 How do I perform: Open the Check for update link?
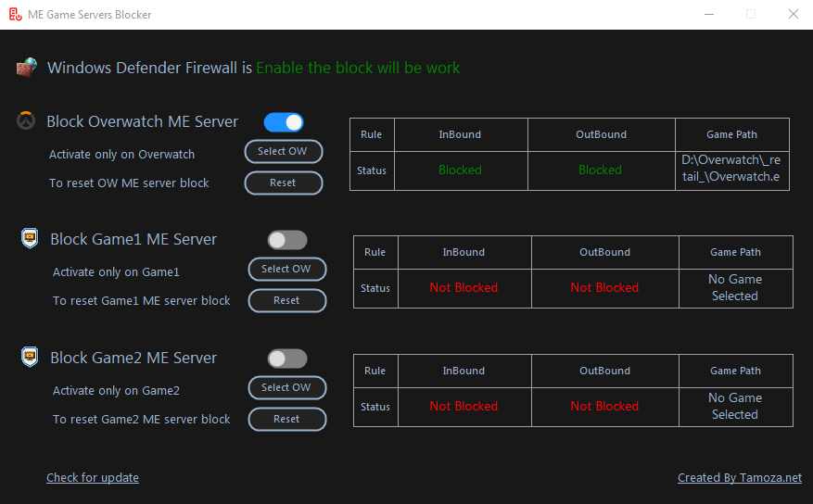point(93,478)
